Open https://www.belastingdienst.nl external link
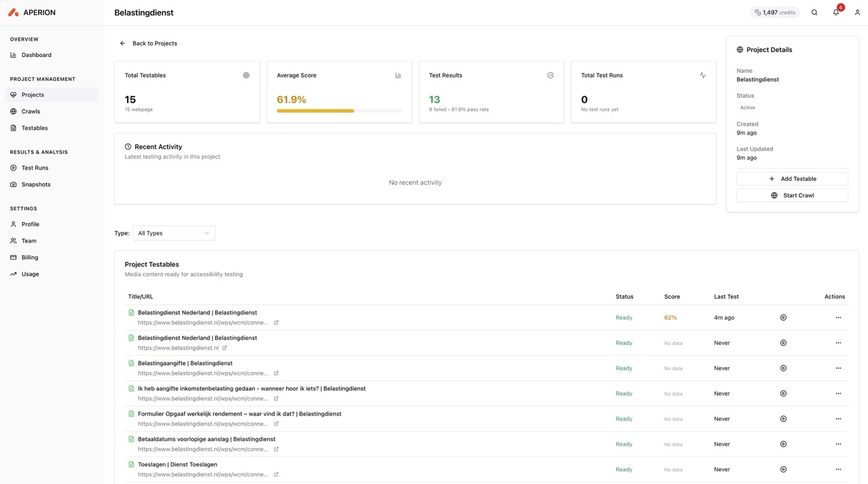Viewport: 868px width, 484px height. [x=224, y=347]
